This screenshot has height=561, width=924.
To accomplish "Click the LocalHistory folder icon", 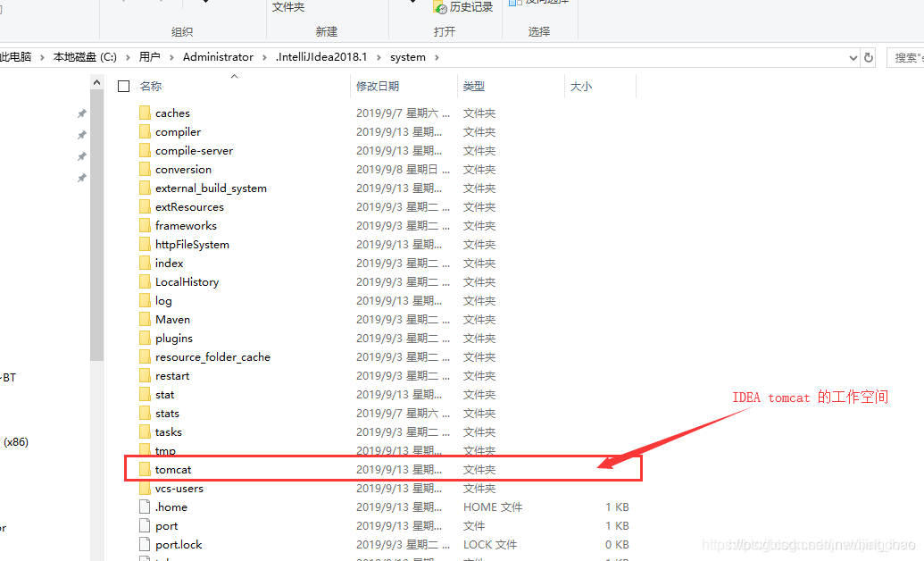I will (145, 282).
